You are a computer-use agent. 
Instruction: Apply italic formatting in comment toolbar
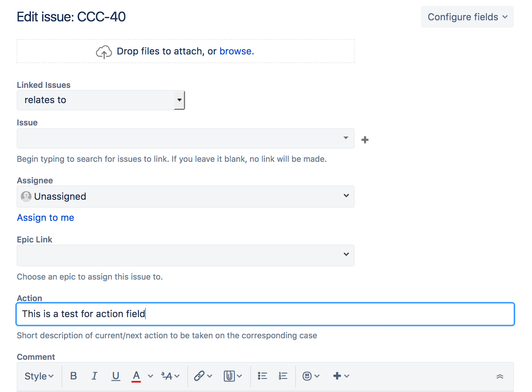(x=94, y=376)
